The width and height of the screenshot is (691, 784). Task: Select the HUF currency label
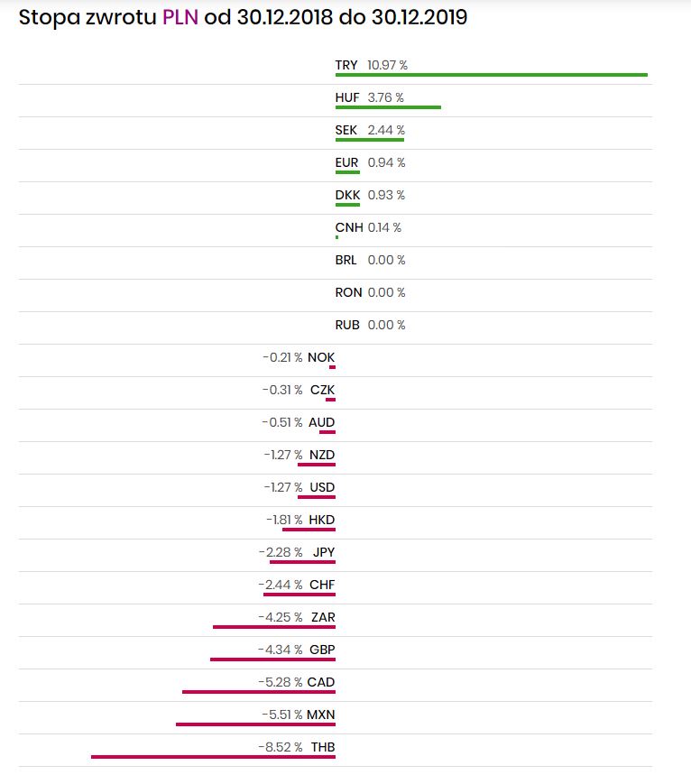[x=347, y=97]
